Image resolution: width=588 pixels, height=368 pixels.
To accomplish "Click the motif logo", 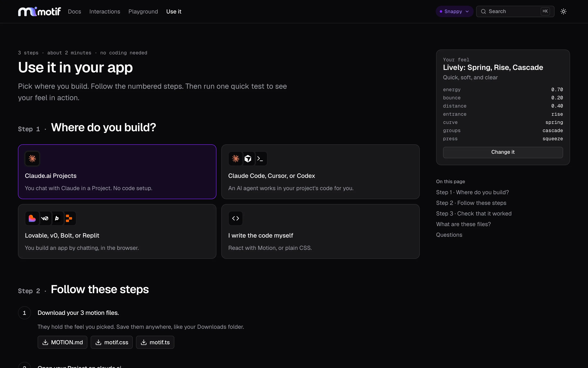I will point(39,11).
